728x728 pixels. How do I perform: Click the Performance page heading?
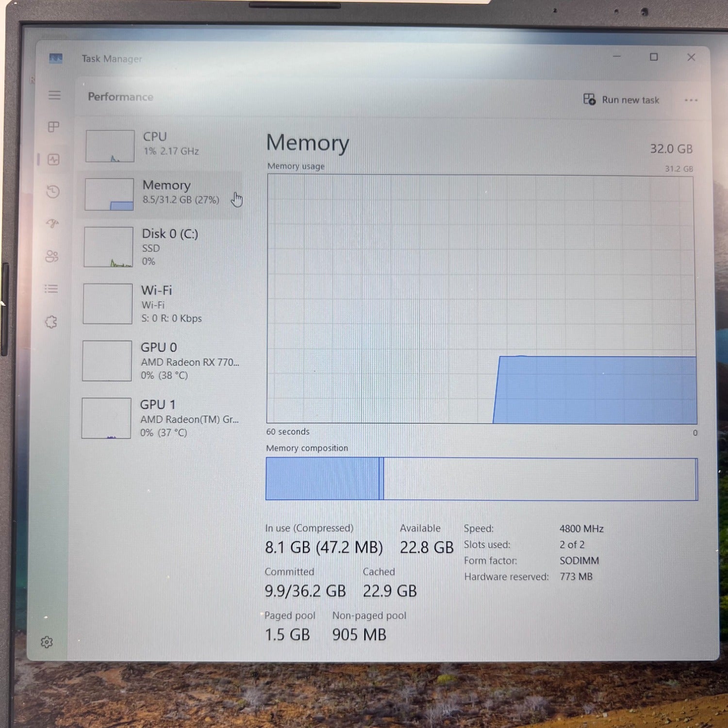pyautogui.click(x=120, y=97)
